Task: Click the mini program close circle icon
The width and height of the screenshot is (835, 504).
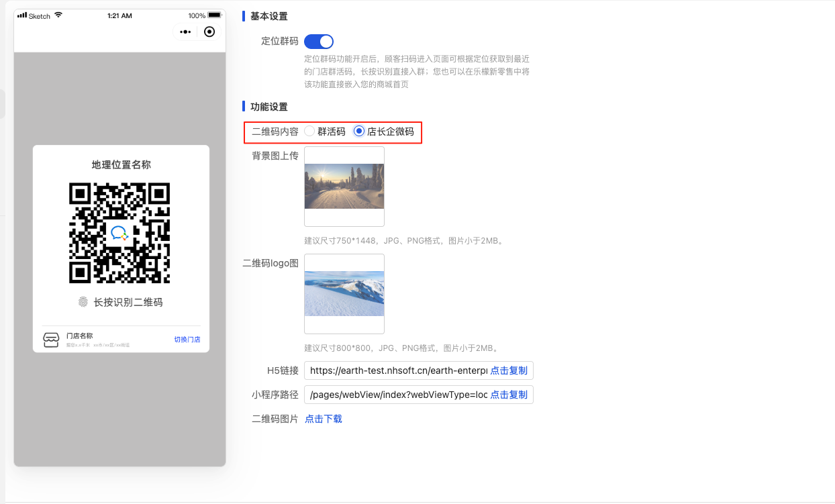Action: (x=209, y=32)
